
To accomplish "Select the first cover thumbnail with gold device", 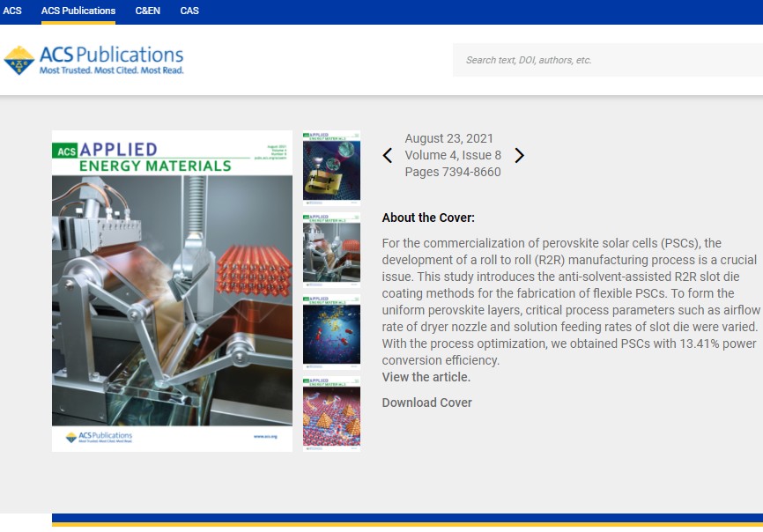I will pyautogui.click(x=331, y=168).
